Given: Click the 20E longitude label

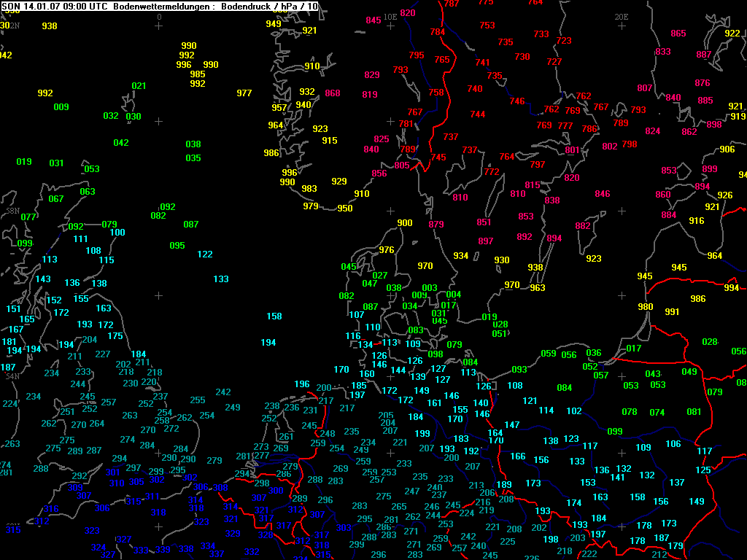Looking at the screenshot, I should [622, 16].
